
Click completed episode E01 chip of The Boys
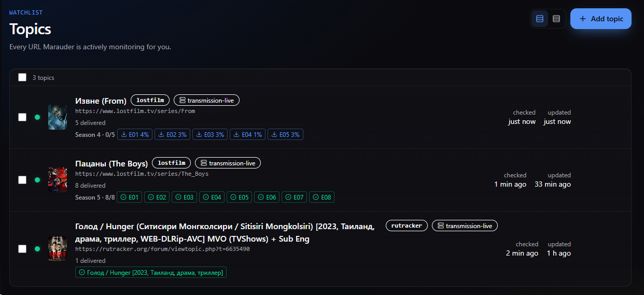click(x=130, y=197)
